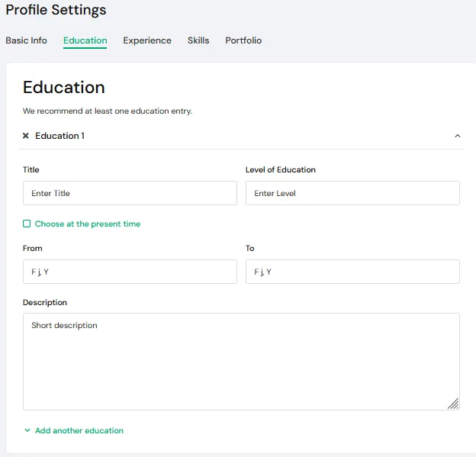Viewport: 476px width, 457px height.
Task: Open the To date field
Action: 352,272
